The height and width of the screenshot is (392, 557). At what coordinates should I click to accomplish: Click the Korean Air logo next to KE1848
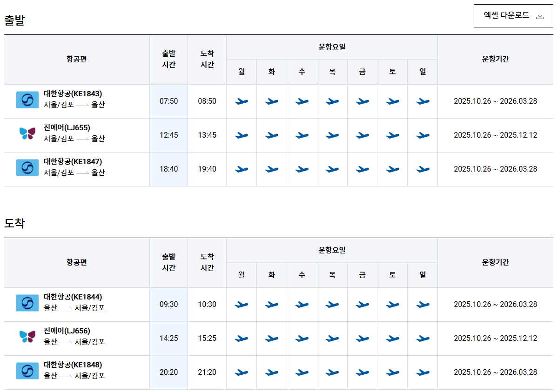pos(27,372)
